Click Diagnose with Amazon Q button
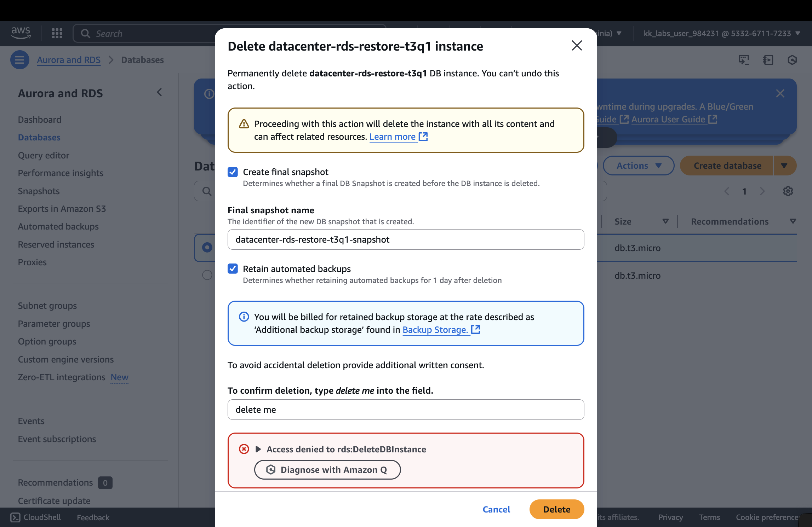Viewport: 812px width, 527px height. (327, 470)
